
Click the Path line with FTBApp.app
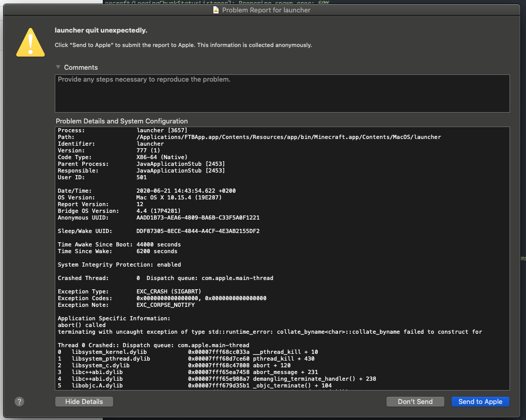(x=249, y=137)
